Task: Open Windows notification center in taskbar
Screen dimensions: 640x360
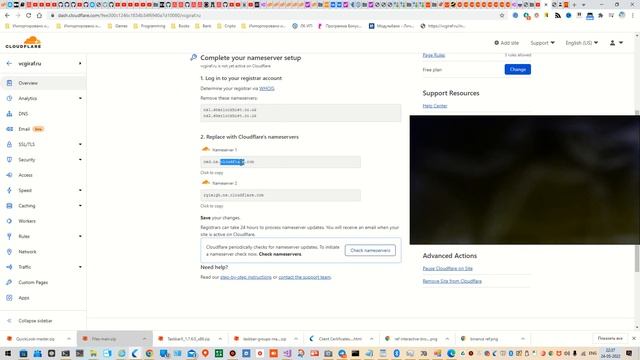Action: click(629, 353)
